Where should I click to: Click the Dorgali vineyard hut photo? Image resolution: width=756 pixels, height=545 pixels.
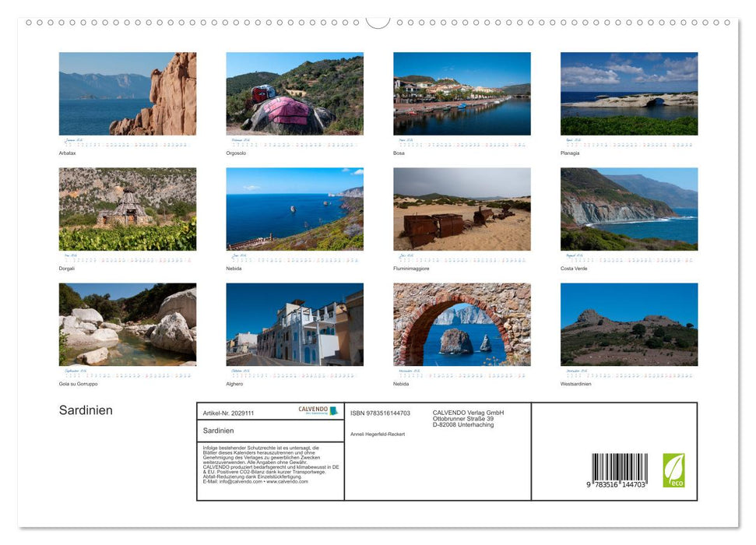128,209
